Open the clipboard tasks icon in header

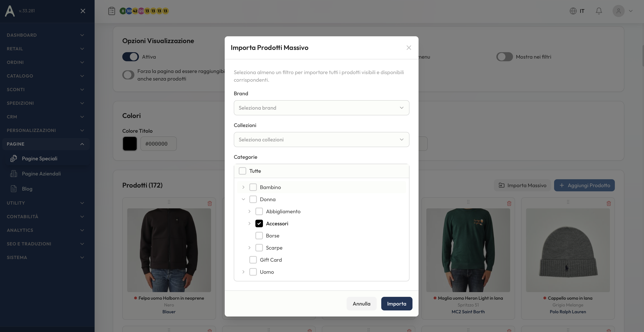pyautogui.click(x=111, y=11)
